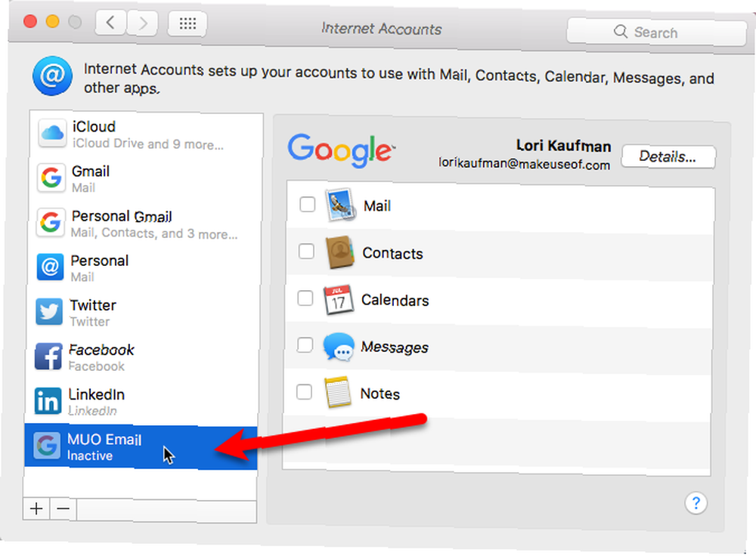The image size is (756, 556).
Task: Click the 'iCloud Drive and 9 more...' subtitle
Action: tap(148, 144)
